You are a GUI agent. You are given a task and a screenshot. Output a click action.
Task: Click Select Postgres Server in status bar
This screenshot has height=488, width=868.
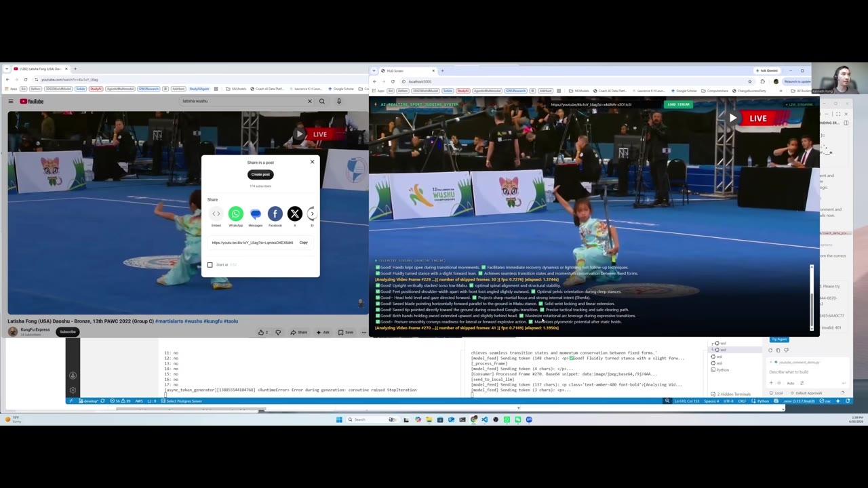click(x=182, y=401)
